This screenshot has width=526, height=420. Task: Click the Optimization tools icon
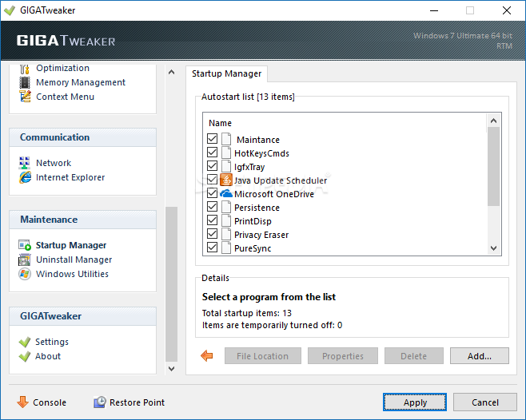[25, 69]
